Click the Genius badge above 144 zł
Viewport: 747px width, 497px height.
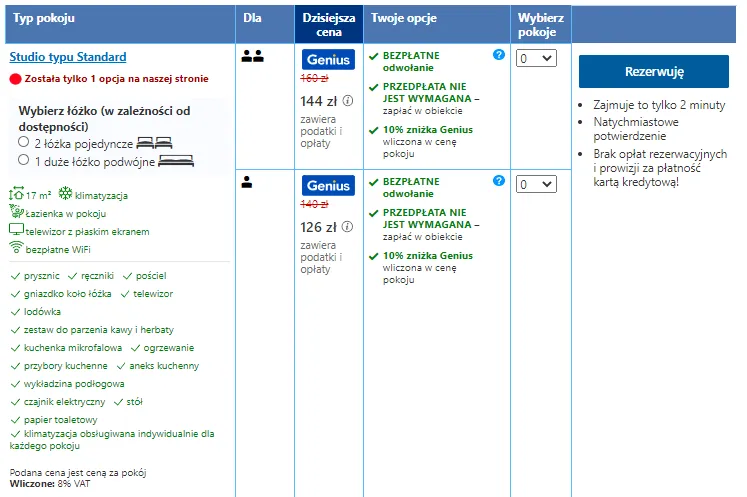tap(328, 60)
